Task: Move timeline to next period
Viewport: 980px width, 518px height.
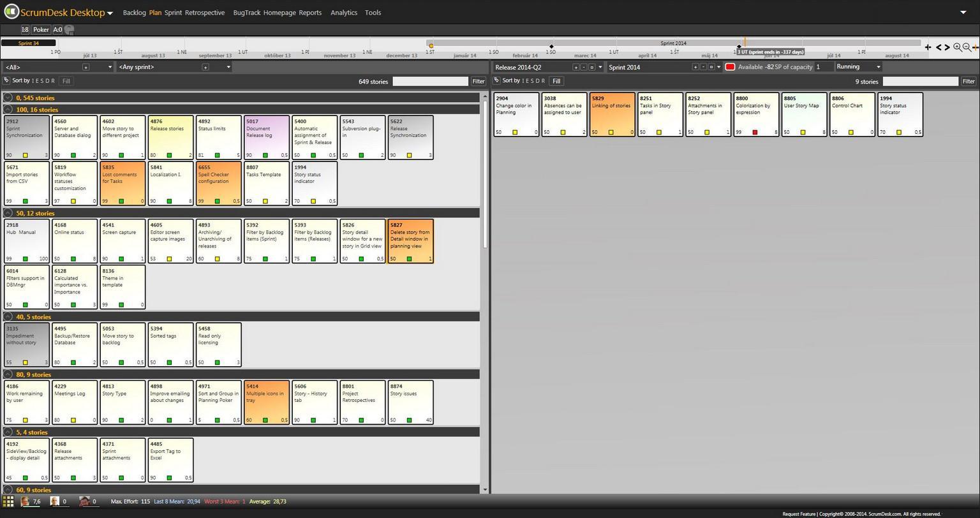Action: click(947, 47)
